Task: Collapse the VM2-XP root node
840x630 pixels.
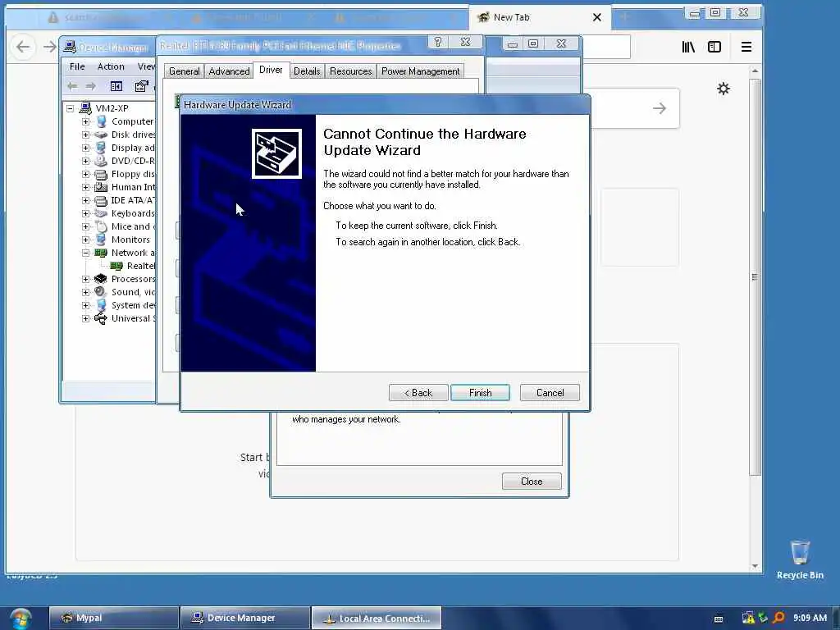Action: pyautogui.click(x=71, y=108)
